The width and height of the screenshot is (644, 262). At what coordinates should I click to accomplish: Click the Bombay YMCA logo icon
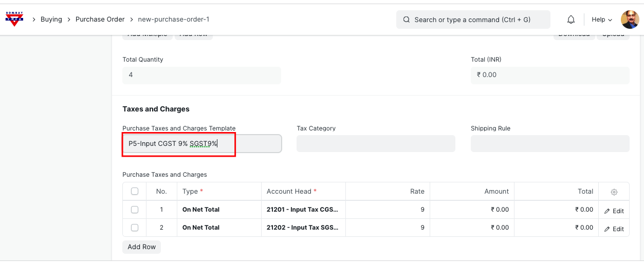14,20
